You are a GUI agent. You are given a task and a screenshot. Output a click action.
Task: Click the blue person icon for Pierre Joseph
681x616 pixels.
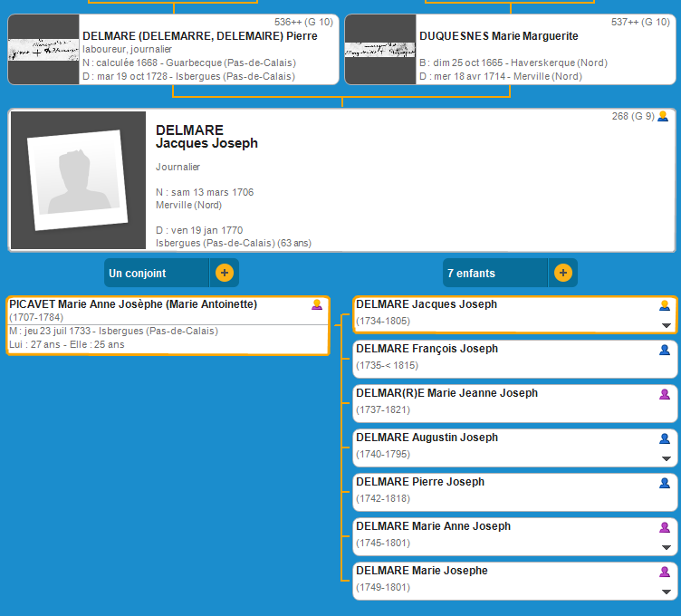tap(665, 483)
